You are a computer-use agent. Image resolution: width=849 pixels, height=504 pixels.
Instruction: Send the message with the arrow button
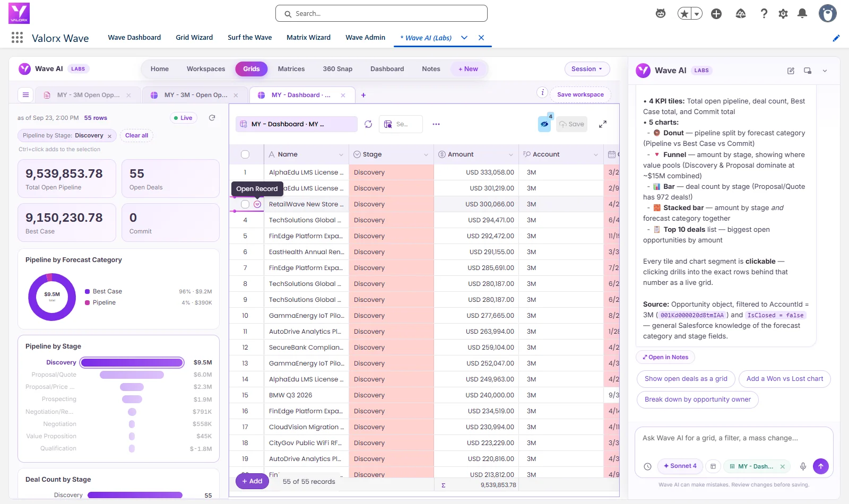click(x=821, y=466)
